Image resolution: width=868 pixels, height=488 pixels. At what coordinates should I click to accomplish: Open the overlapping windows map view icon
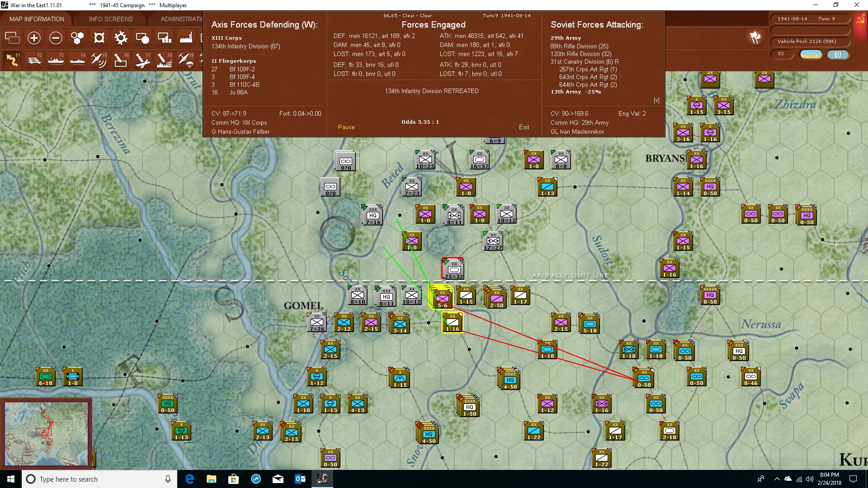coord(12,38)
